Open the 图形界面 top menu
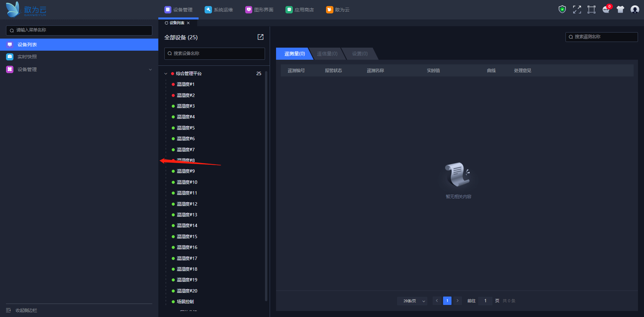The height and width of the screenshot is (317, 644). click(259, 10)
